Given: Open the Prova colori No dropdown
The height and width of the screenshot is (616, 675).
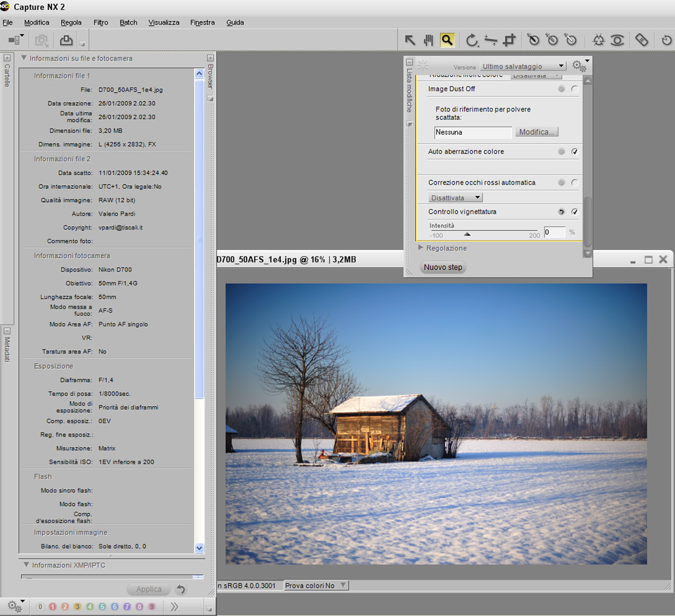Looking at the screenshot, I should click(x=316, y=586).
